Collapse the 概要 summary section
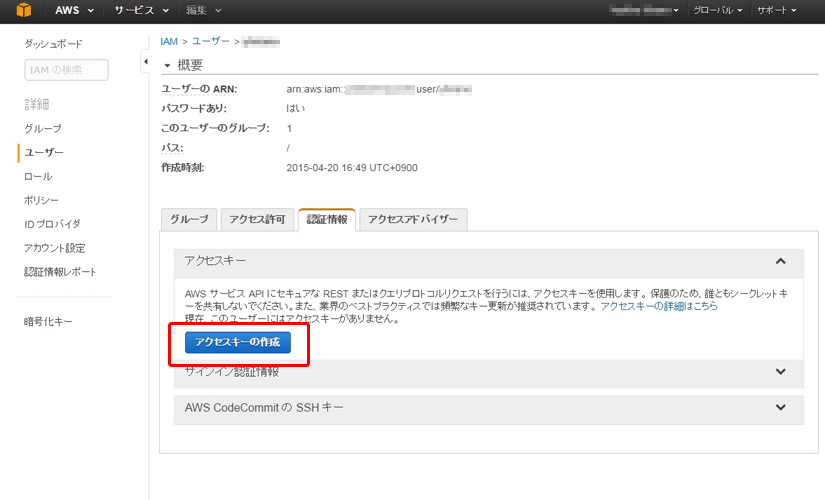The height and width of the screenshot is (500, 825). pos(167,65)
